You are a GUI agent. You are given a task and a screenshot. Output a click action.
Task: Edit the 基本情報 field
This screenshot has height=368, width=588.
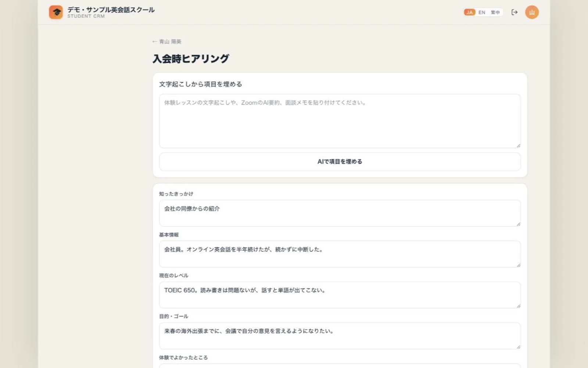click(x=340, y=254)
